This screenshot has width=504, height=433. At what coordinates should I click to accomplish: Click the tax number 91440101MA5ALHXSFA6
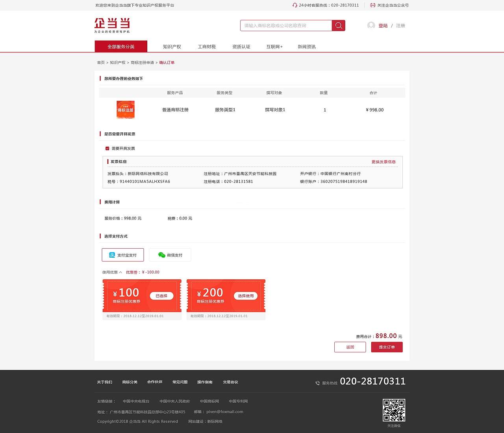point(145,182)
